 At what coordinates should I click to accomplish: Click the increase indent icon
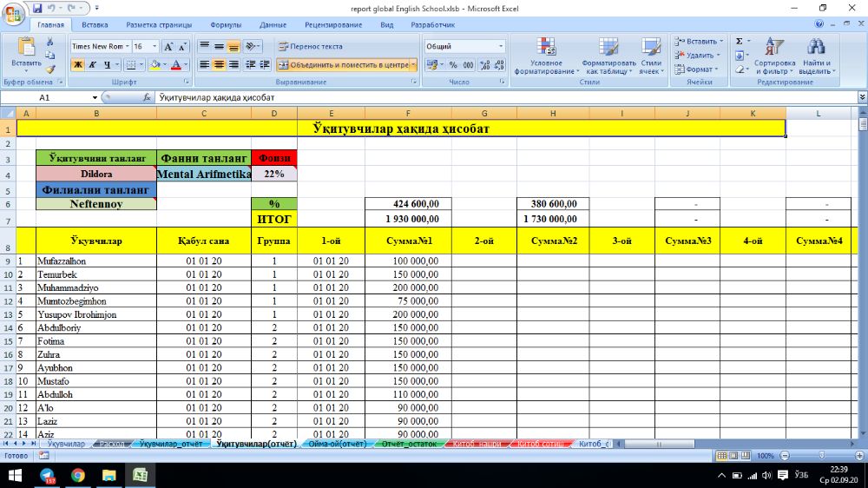coord(265,65)
